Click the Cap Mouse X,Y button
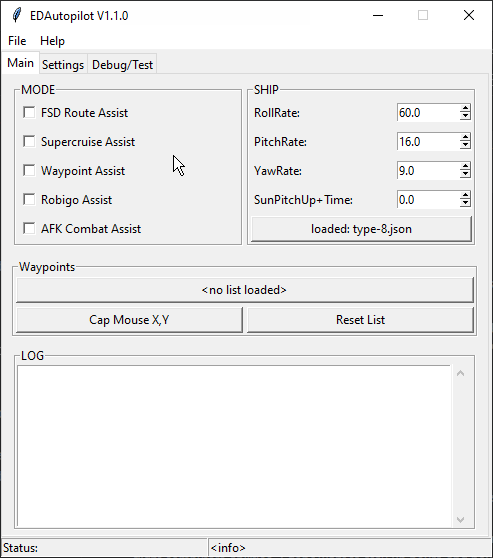493x558 pixels. pos(129,320)
